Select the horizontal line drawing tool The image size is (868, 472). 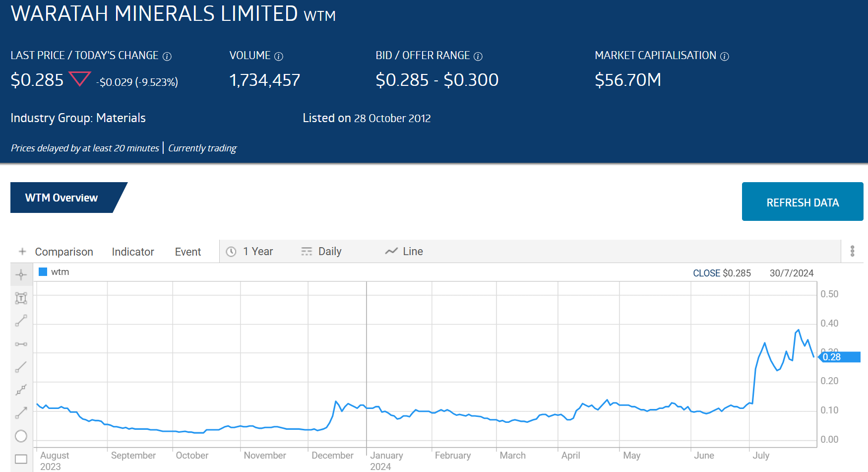click(21, 344)
